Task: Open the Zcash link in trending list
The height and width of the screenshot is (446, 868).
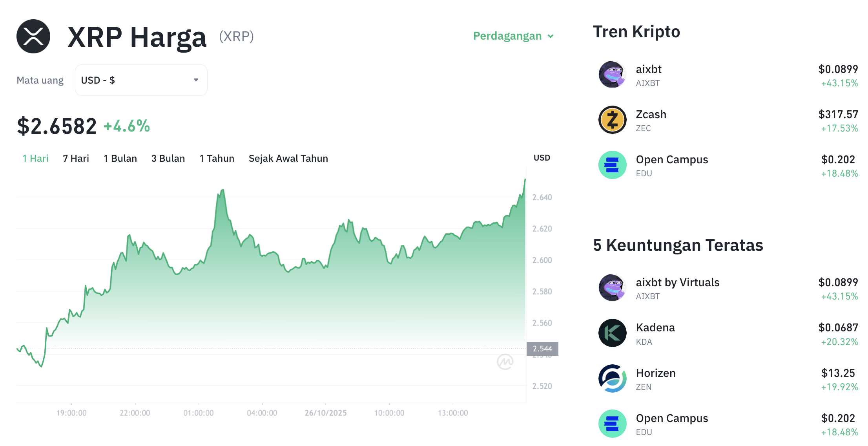Action: coord(651,115)
